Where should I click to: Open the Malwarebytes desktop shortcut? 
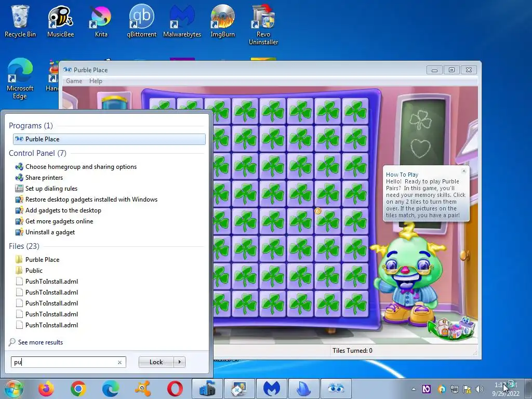[x=182, y=21]
